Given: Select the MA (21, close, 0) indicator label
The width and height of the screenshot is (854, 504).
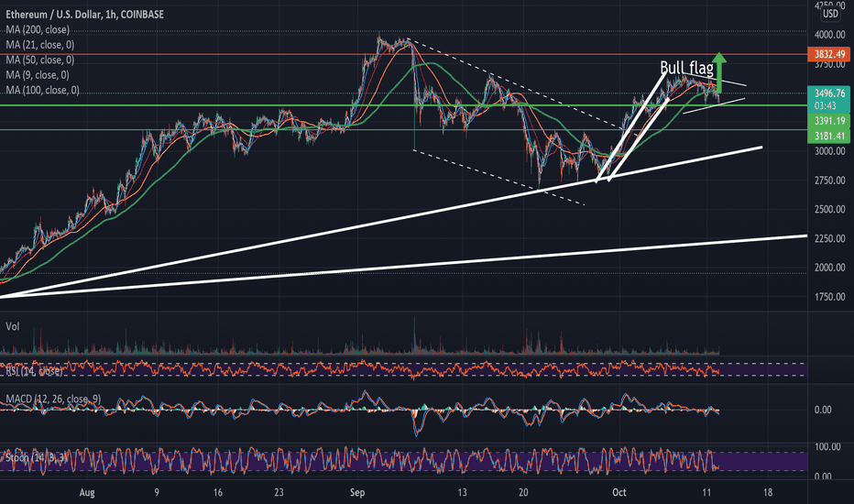Looking at the screenshot, I should [x=39, y=45].
